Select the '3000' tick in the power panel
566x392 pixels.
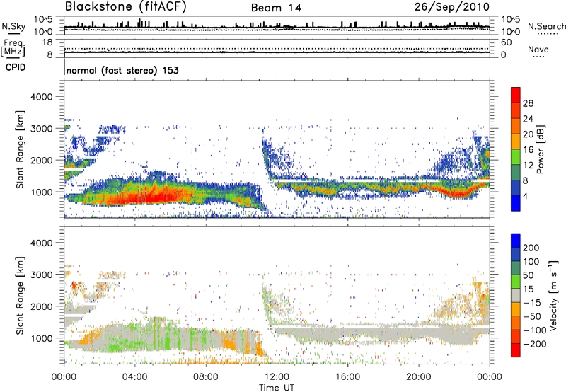pyautogui.click(x=41, y=129)
